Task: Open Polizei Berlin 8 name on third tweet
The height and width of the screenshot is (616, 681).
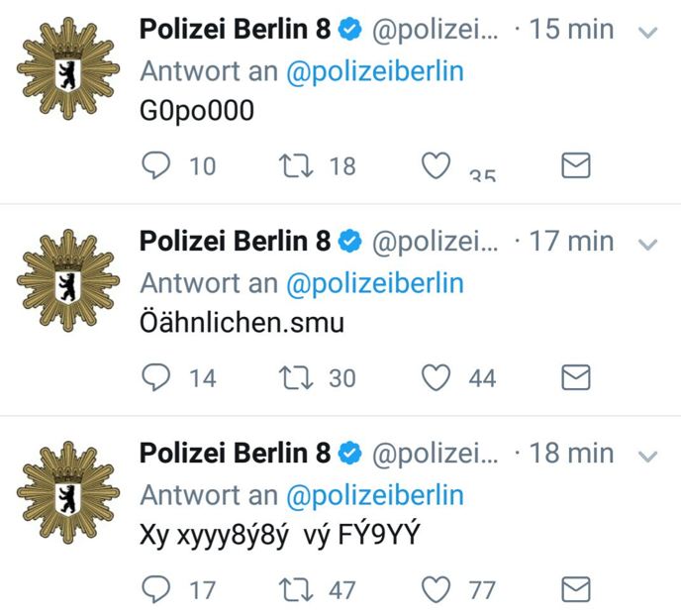Action: [235, 454]
